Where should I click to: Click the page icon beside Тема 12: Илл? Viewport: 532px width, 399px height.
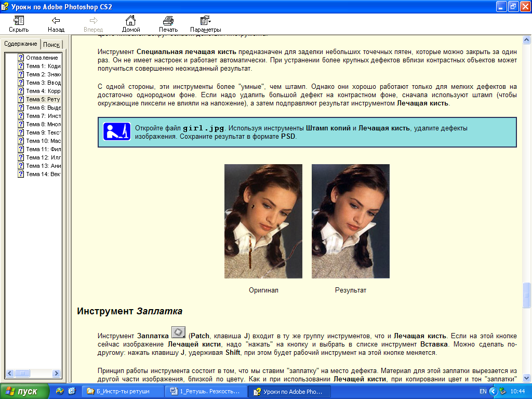(21, 157)
